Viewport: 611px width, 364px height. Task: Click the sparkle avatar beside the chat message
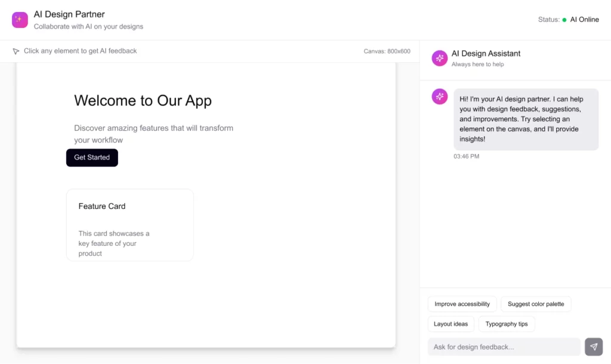440,97
